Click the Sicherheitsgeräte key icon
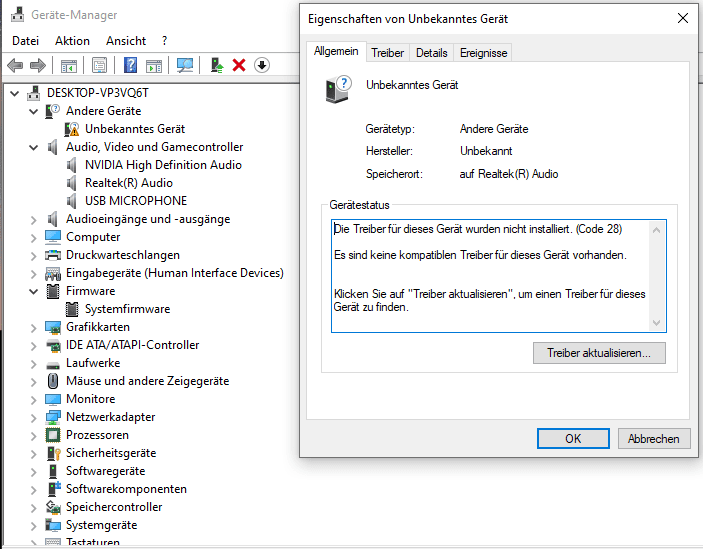The width and height of the screenshot is (703, 549). pos(53,453)
